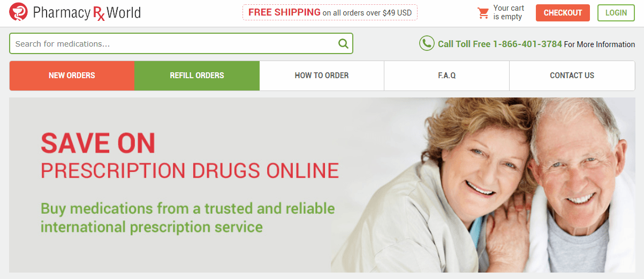Click the 'Save On' banner headline
Image resolution: width=644 pixels, height=279 pixels.
(x=98, y=143)
